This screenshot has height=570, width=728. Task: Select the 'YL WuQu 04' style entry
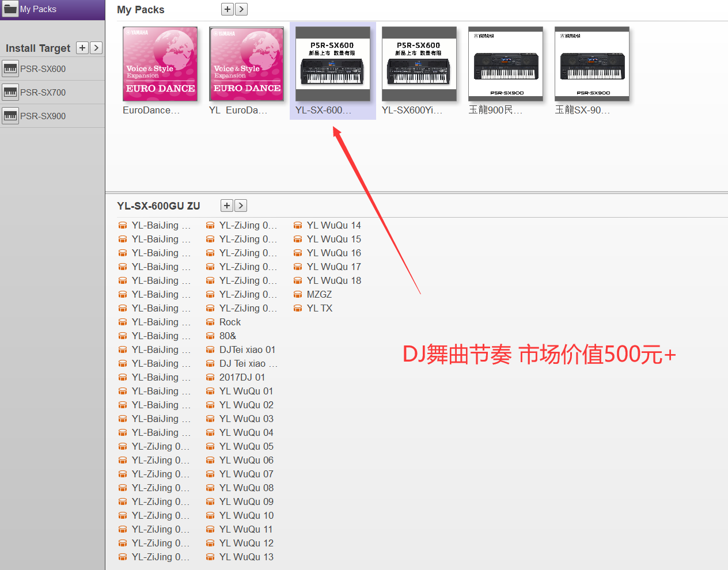[247, 432]
